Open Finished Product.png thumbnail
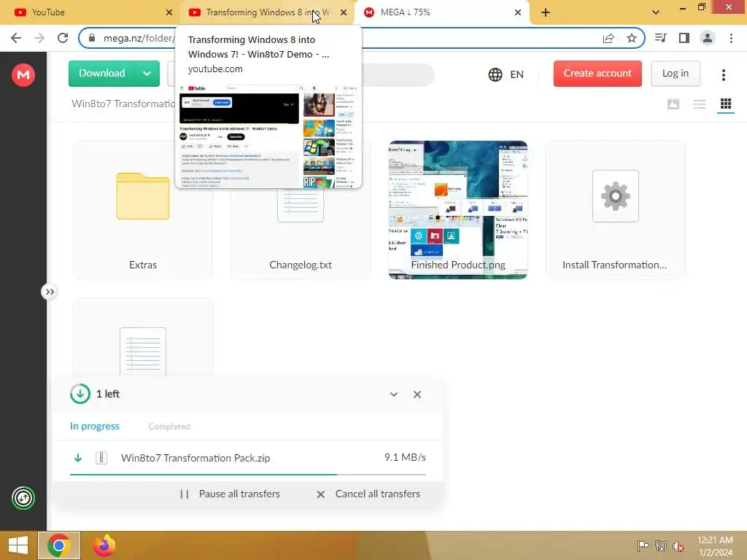747x560 pixels. tap(458, 210)
